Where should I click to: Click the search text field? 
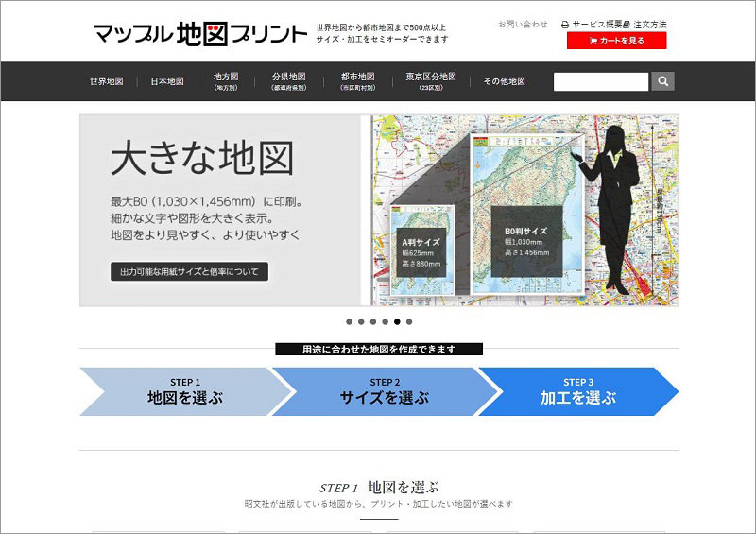(601, 81)
